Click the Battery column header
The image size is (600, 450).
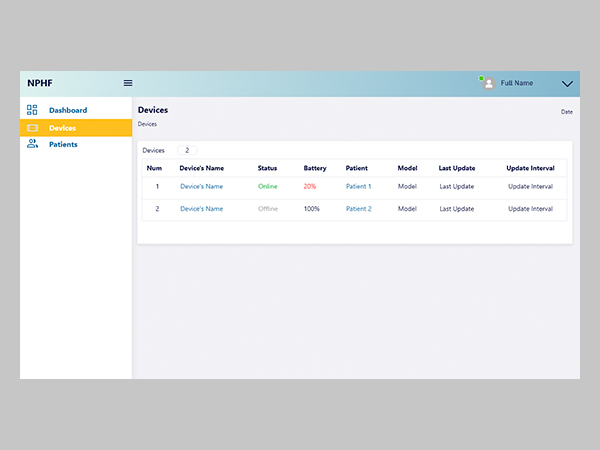coord(315,168)
